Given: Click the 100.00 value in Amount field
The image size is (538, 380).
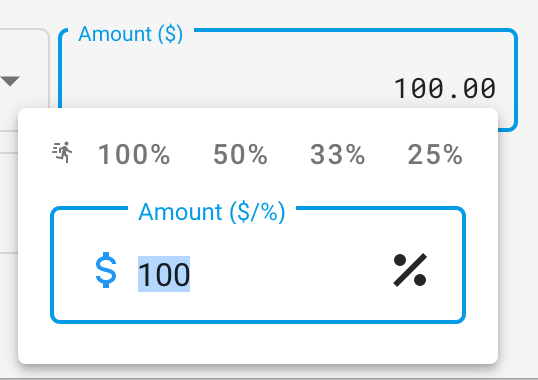Looking at the screenshot, I should pos(445,88).
